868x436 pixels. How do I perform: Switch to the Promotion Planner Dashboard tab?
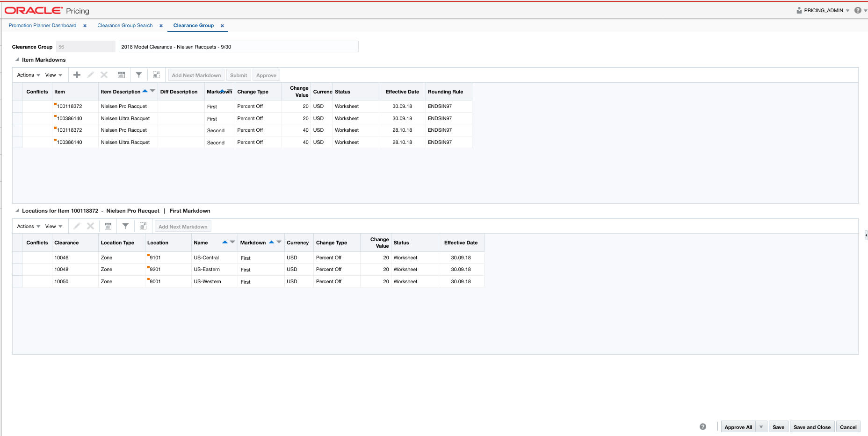tap(42, 25)
